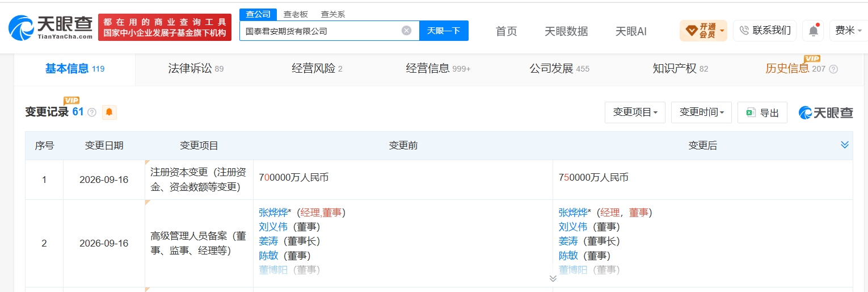Open 张烨烨 link in 变更后 column
This screenshot has width=868, height=292.
pos(573,212)
